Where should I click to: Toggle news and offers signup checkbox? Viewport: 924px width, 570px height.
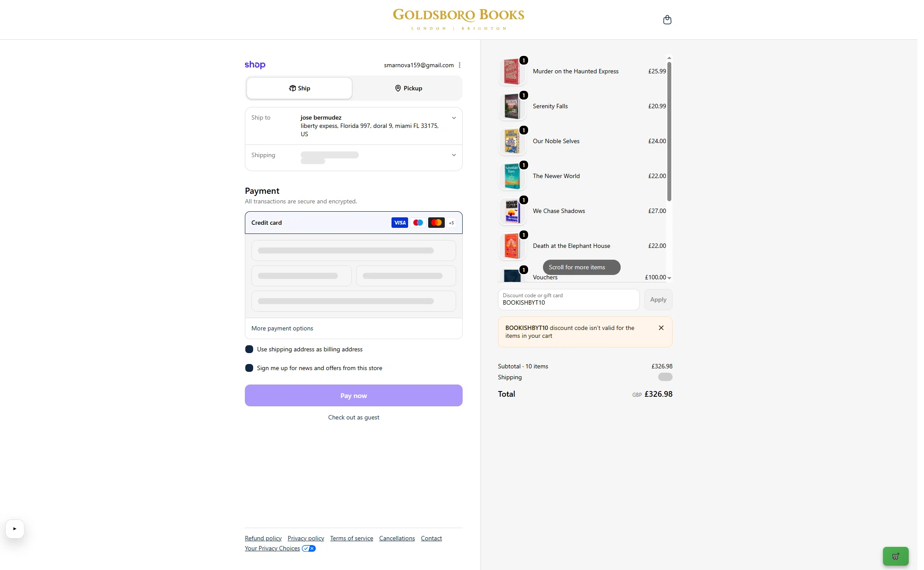[249, 368]
